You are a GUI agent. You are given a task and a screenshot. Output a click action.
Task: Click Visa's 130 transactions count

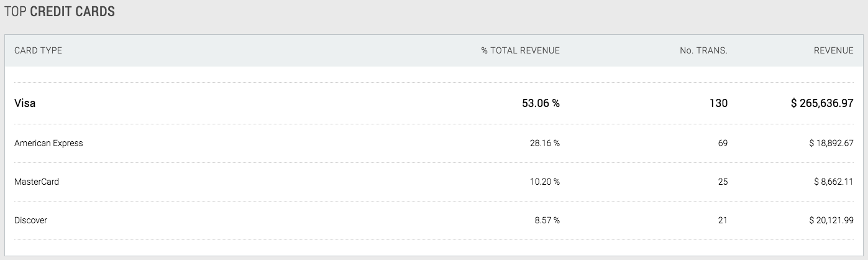pyautogui.click(x=720, y=103)
